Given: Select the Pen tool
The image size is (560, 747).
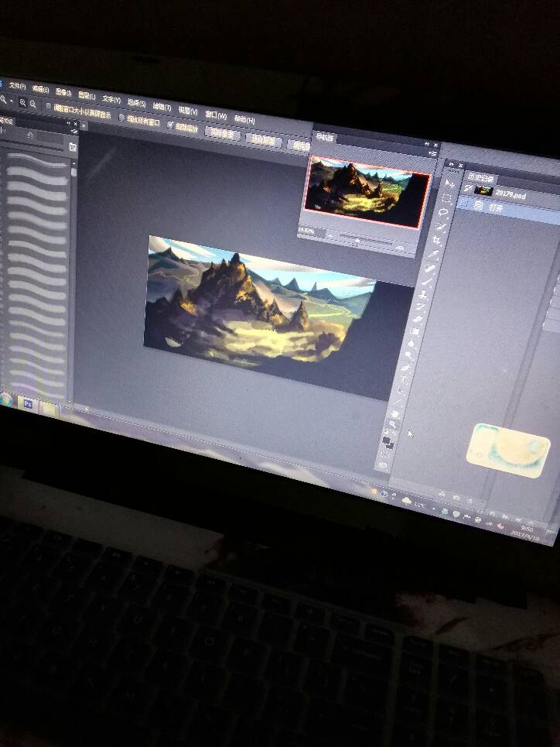Looking at the screenshot, I should tap(405, 367).
